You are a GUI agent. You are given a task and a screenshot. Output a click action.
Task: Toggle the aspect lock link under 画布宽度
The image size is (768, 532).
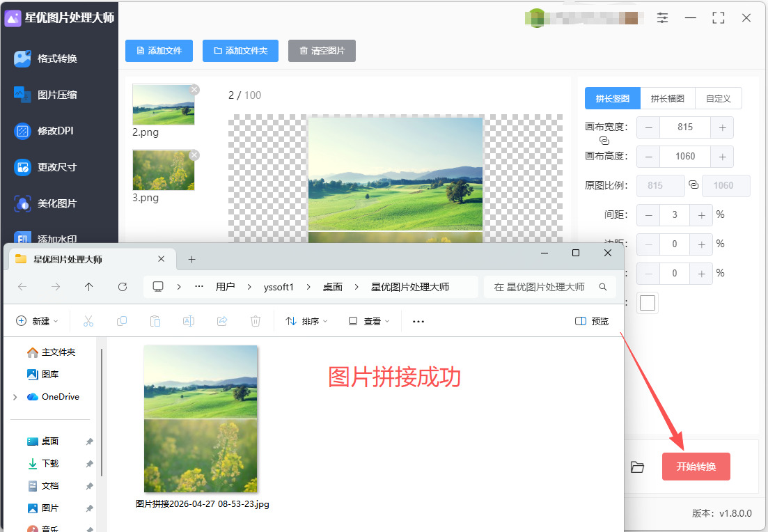[604, 141]
